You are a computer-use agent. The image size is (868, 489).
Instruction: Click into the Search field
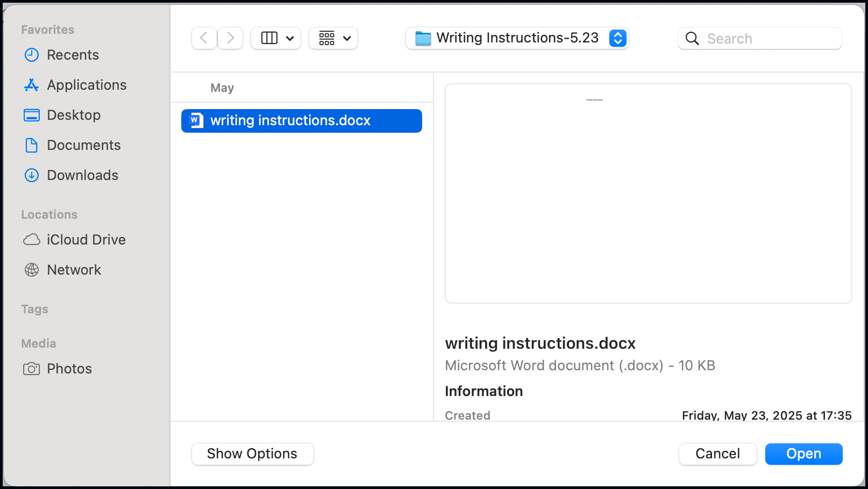[x=760, y=38]
